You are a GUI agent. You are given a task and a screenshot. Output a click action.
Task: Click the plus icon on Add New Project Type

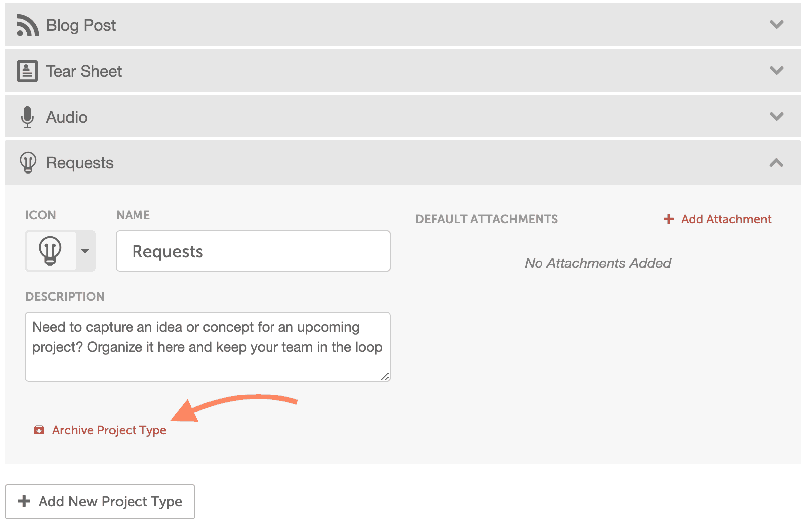pos(24,501)
